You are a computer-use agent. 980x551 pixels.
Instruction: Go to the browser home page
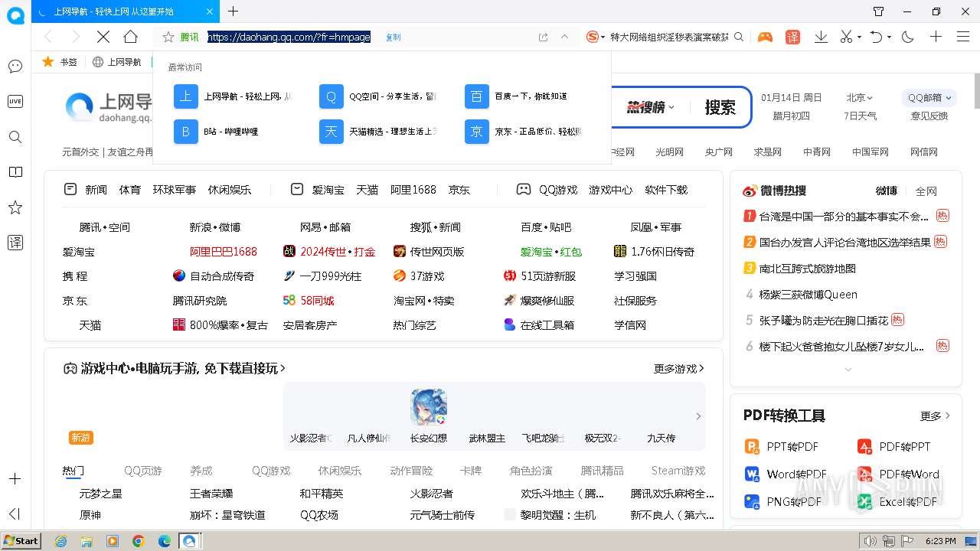pos(131,37)
